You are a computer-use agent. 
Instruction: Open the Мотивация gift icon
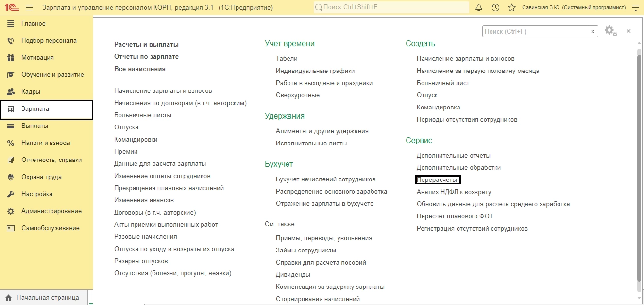(x=11, y=58)
